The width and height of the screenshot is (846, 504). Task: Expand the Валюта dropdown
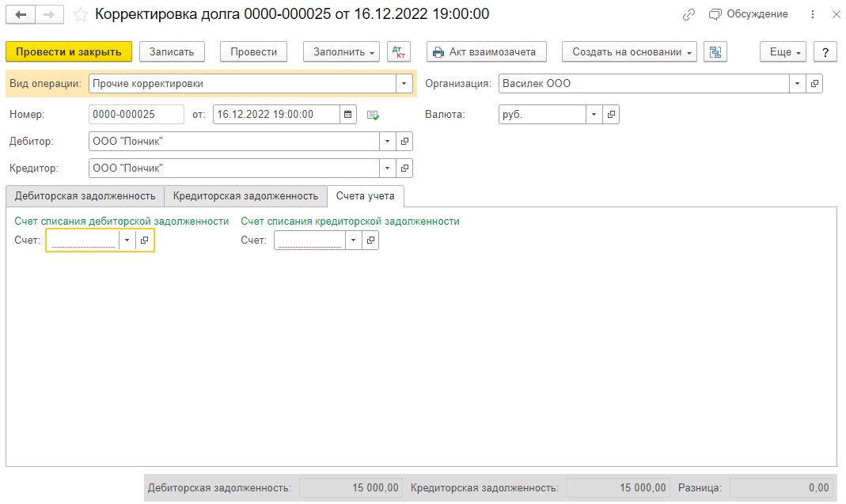(594, 115)
